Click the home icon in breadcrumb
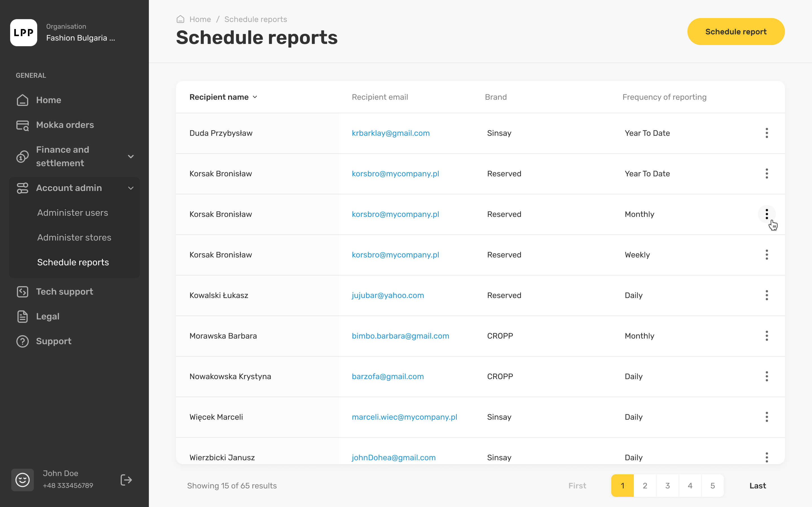Screen dimensions: 812x507 pyautogui.click(x=180, y=19)
